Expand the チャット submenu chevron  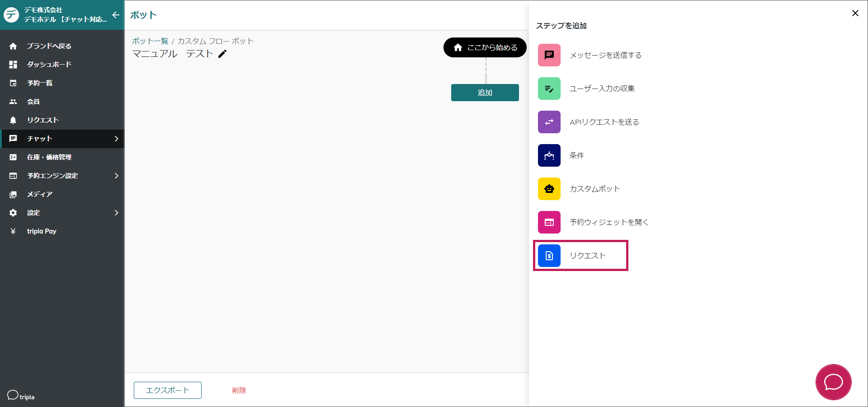pyautogui.click(x=116, y=139)
